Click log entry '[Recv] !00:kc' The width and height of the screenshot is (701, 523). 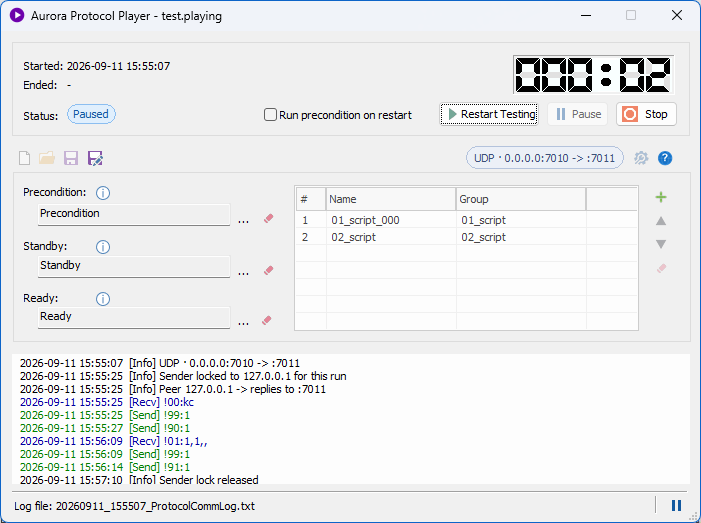(x=107, y=402)
